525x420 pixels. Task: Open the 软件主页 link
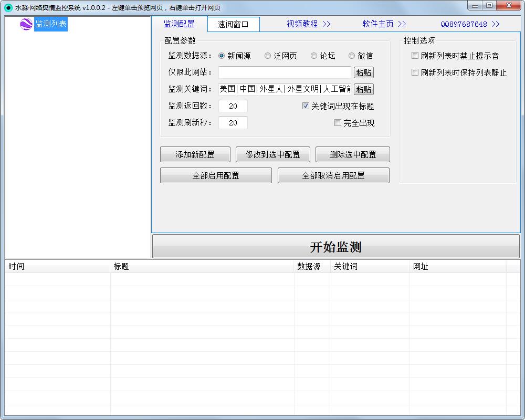(385, 24)
